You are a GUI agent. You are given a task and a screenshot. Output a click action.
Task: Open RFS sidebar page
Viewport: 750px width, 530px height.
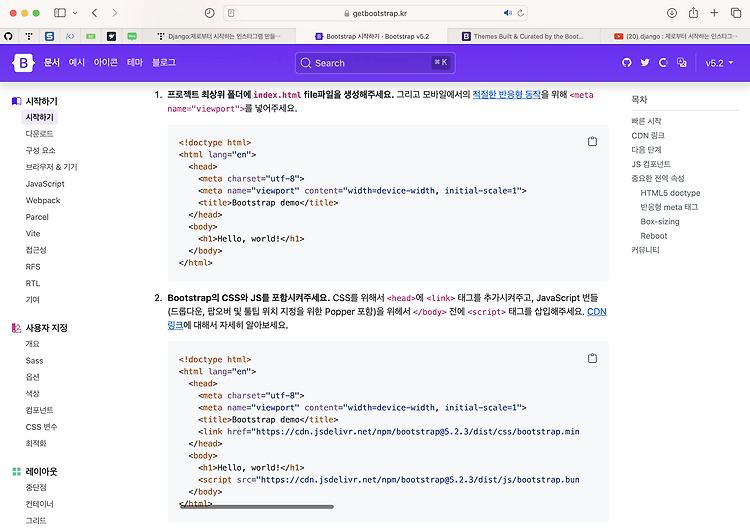point(33,266)
